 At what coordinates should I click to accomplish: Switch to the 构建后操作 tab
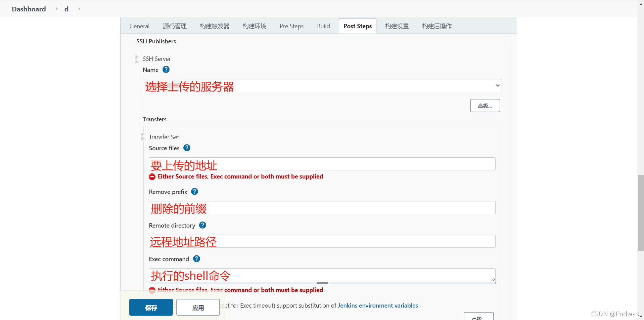(437, 26)
